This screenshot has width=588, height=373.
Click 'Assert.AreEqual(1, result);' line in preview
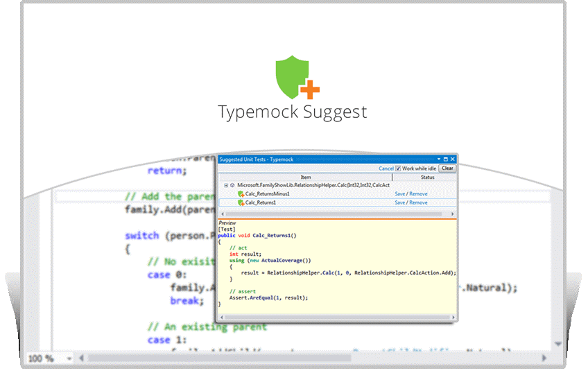click(x=268, y=297)
